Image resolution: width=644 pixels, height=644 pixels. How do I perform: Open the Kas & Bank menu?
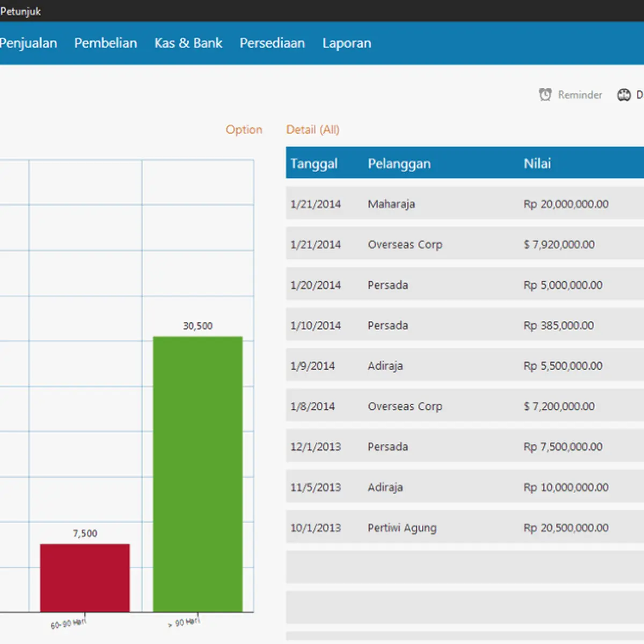point(188,43)
